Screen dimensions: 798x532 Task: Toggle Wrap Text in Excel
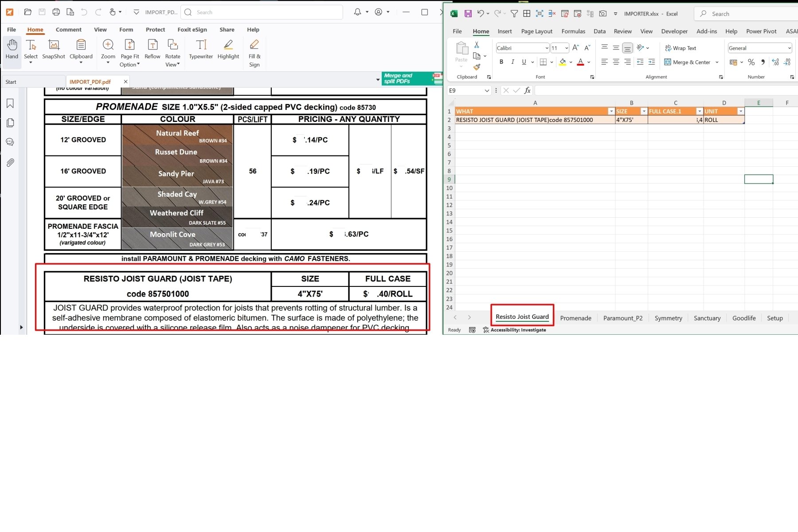point(681,48)
